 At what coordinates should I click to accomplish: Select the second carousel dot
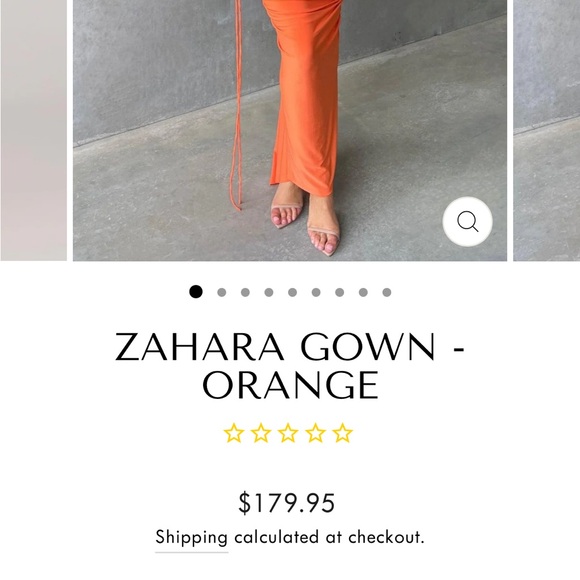(222, 293)
